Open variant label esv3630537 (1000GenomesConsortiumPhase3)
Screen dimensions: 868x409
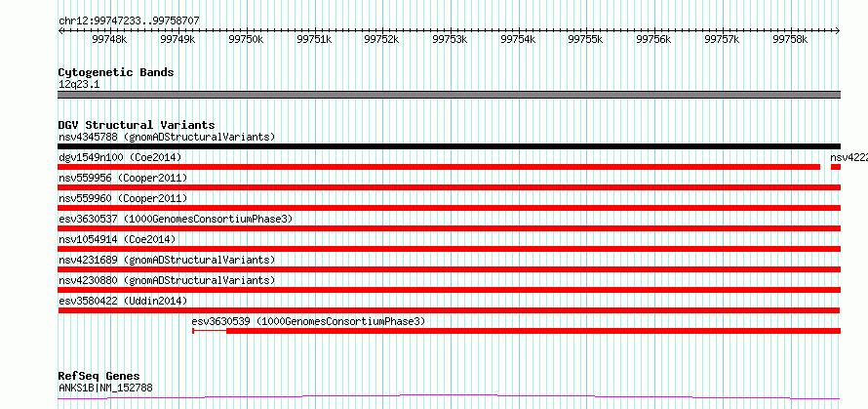(x=176, y=219)
